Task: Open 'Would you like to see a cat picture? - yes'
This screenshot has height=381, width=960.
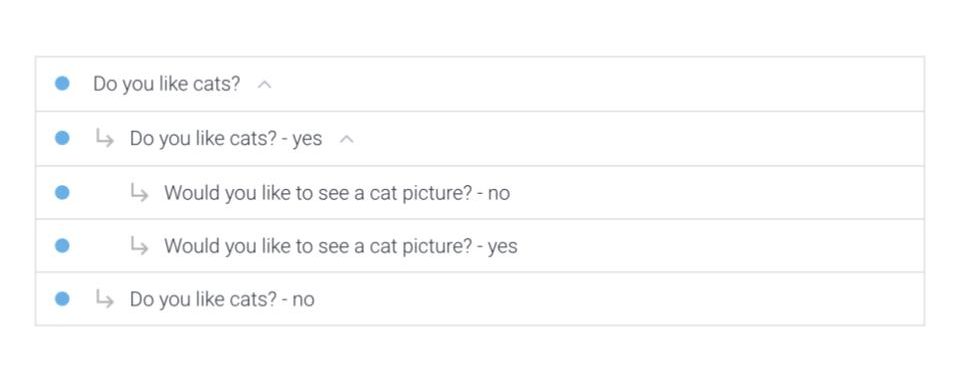Action: click(x=340, y=246)
